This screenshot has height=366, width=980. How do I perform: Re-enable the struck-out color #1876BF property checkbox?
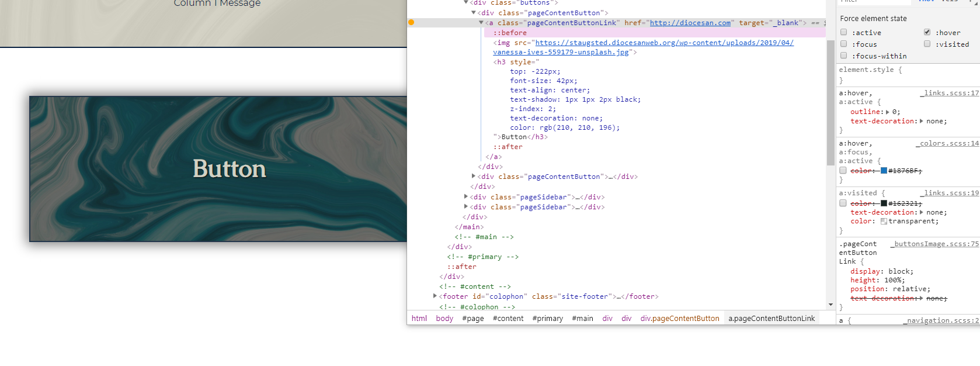point(843,171)
